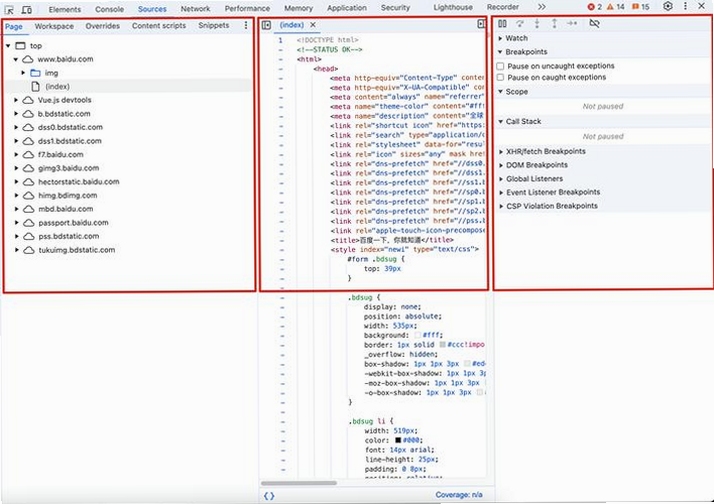Screen dimensions: 714x504
Task: Open the Content scripts tab
Action: 159,25
